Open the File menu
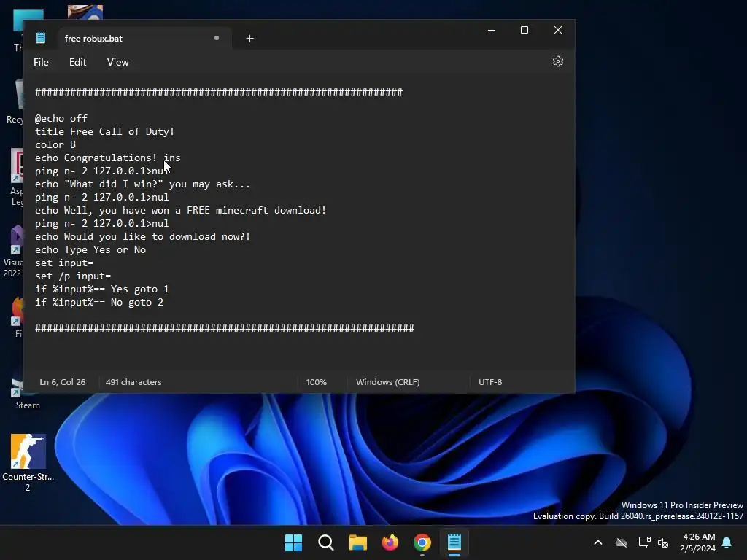Image resolution: width=747 pixels, height=560 pixels. pos(41,62)
